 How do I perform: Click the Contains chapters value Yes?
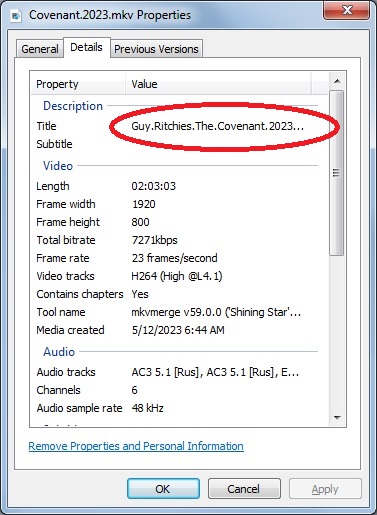tap(140, 294)
